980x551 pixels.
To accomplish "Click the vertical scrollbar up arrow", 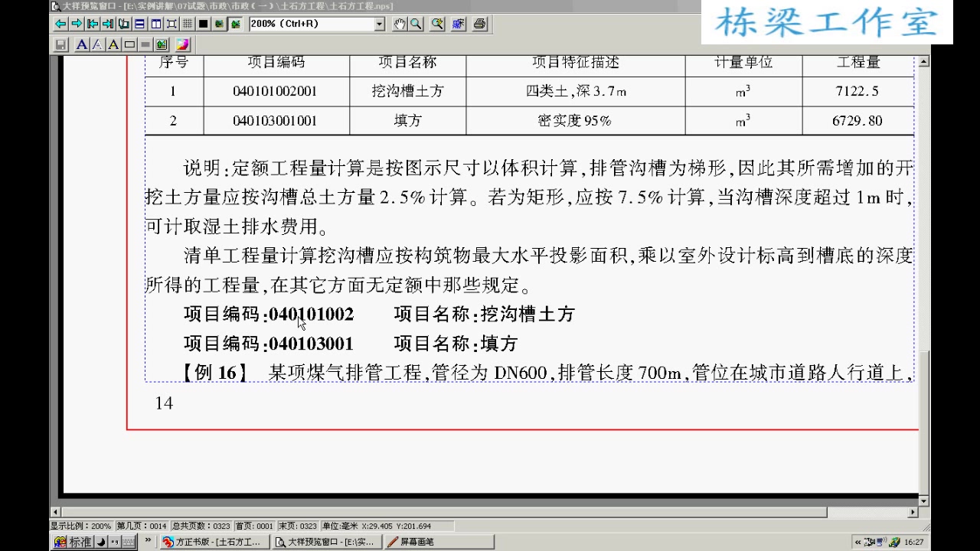I will [x=924, y=61].
